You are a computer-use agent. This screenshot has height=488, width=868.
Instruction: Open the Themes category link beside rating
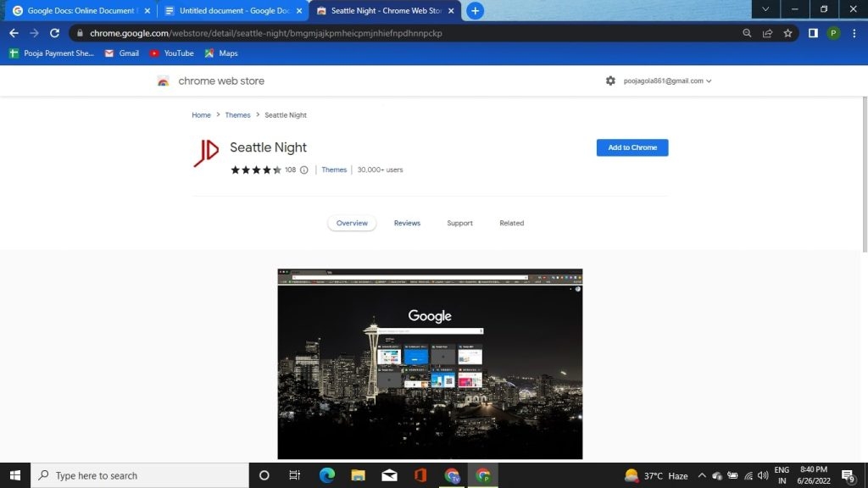point(334,169)
